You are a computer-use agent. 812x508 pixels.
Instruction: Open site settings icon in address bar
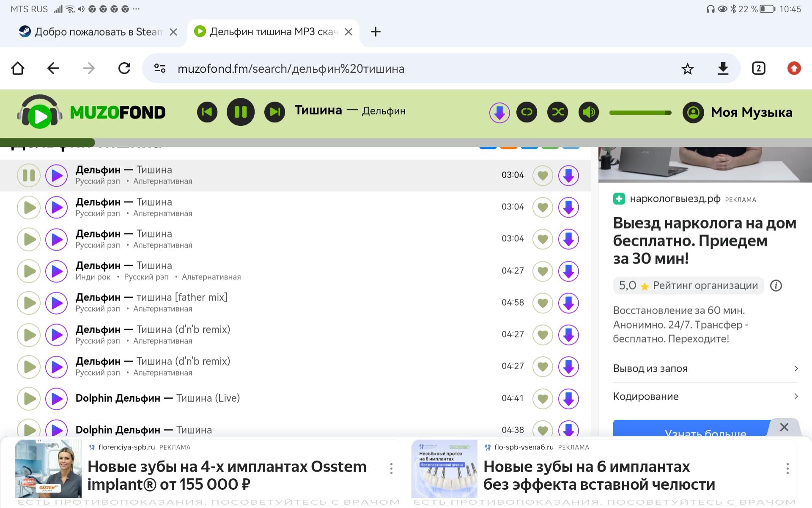160,68
